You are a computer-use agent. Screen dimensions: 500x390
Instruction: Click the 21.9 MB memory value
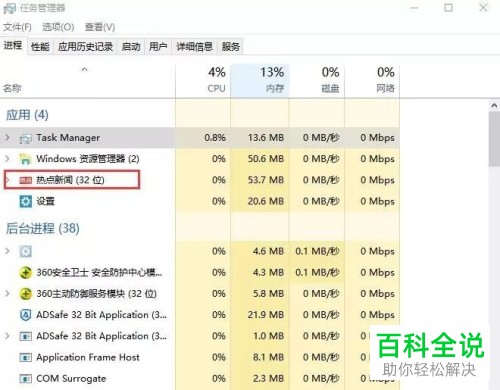[x=266, y=315]
